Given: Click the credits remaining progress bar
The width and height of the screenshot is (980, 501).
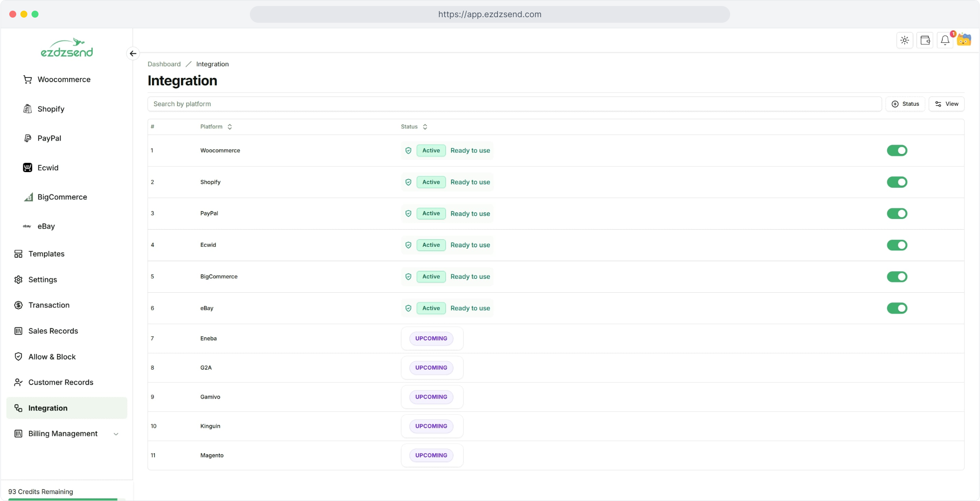Looking at the screenshot, I should pyautogui.click(x=66, y=499).
